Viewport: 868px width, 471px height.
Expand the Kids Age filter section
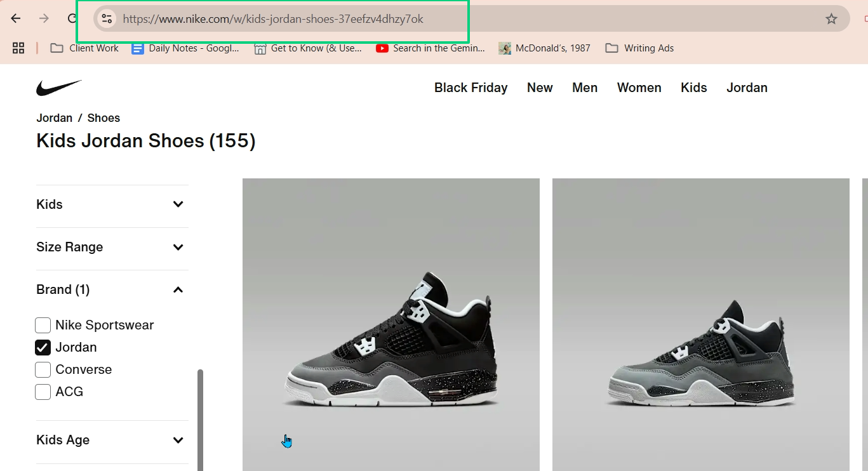tap(112, 440)
